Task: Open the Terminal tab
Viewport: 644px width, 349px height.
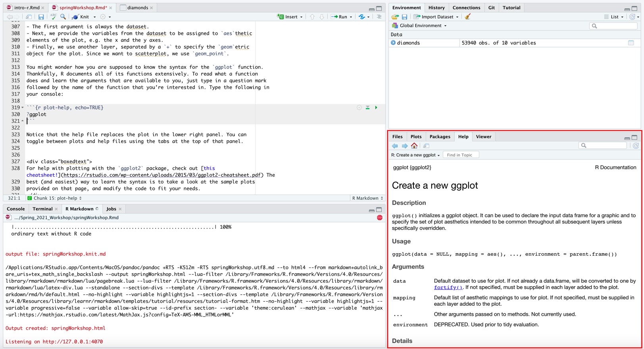Action: pyautogui.click(x=42, y=209)
